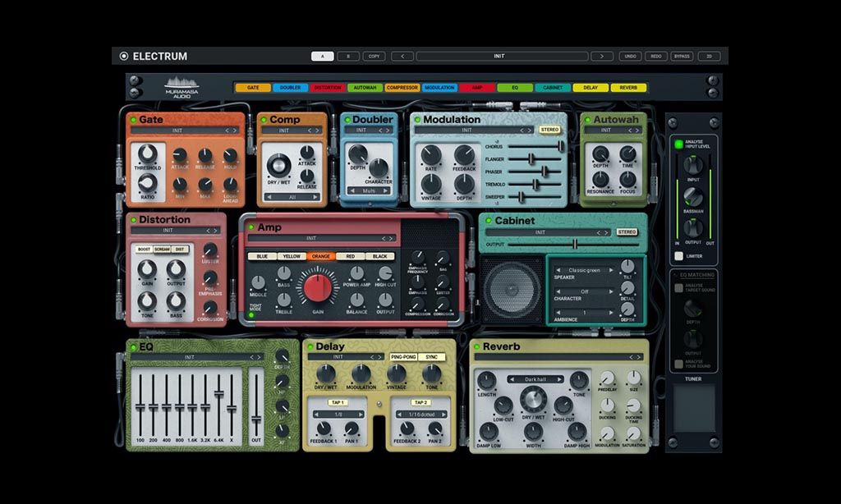The width and height of the screenshot is (841, 504).
Task: Click the Comp Attack knob
Action: click(307, 153)
